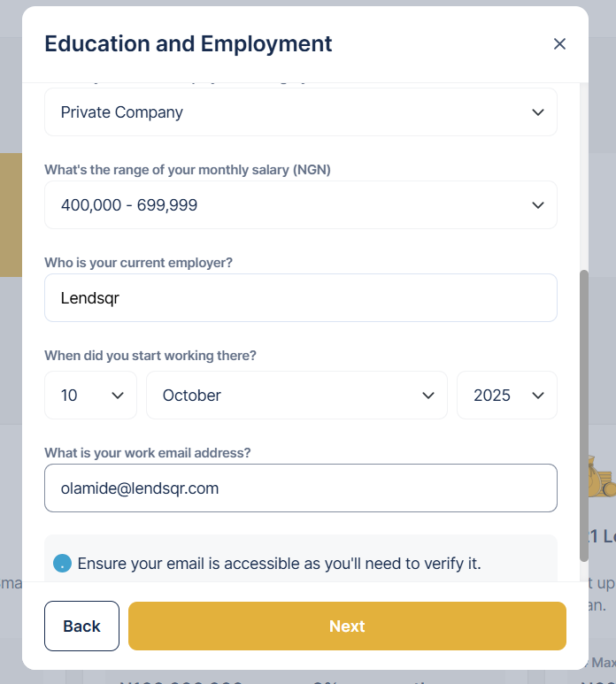616x684 pixels.
Task: Close the Education and Employment dialog
Action: pyautogui.click(x=559, y=44)
